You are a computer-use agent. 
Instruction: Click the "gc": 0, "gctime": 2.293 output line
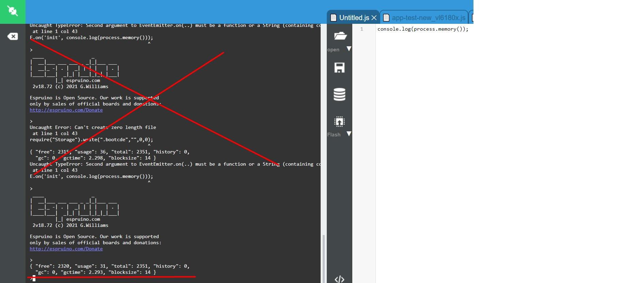coord(96,272)
